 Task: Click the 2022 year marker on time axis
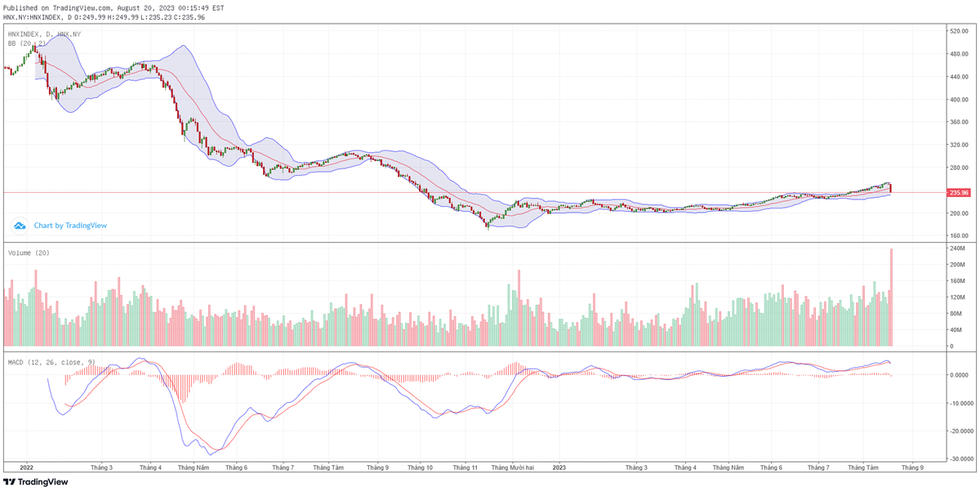point(25,467)
